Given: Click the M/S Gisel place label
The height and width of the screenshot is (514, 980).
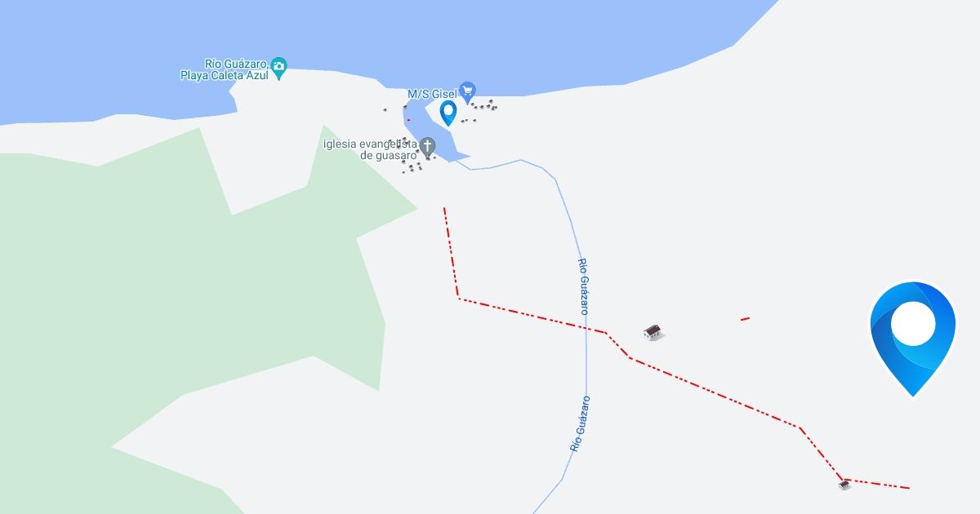Looking at the screenshot, I should (432, 94).
